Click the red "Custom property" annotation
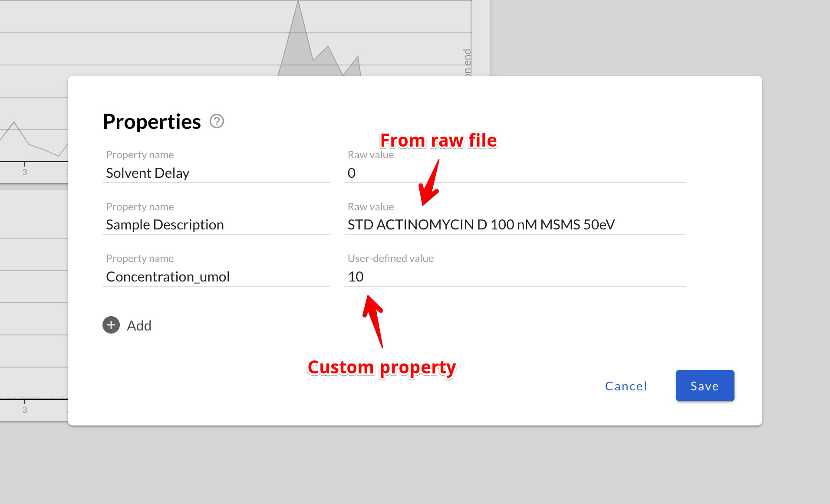Image resolution: width=830 pixels, height=504 pixels. [382, 367]
